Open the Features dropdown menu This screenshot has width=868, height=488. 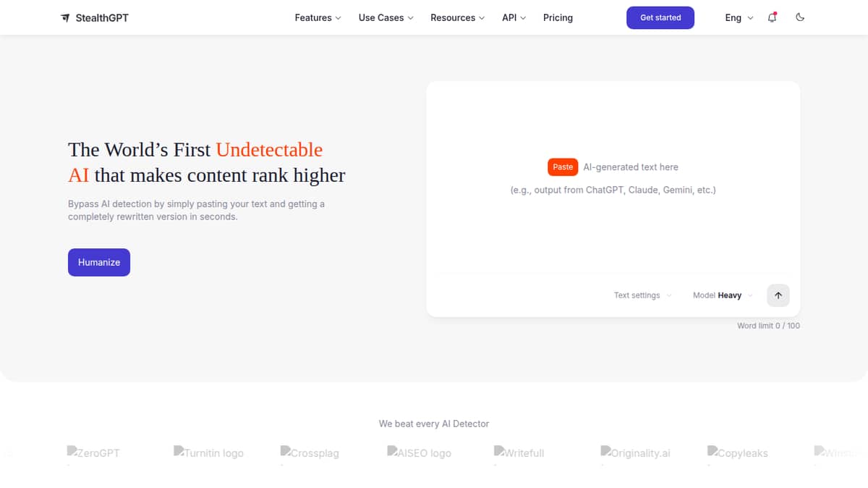pyautogui.click(x=318, y=17)
